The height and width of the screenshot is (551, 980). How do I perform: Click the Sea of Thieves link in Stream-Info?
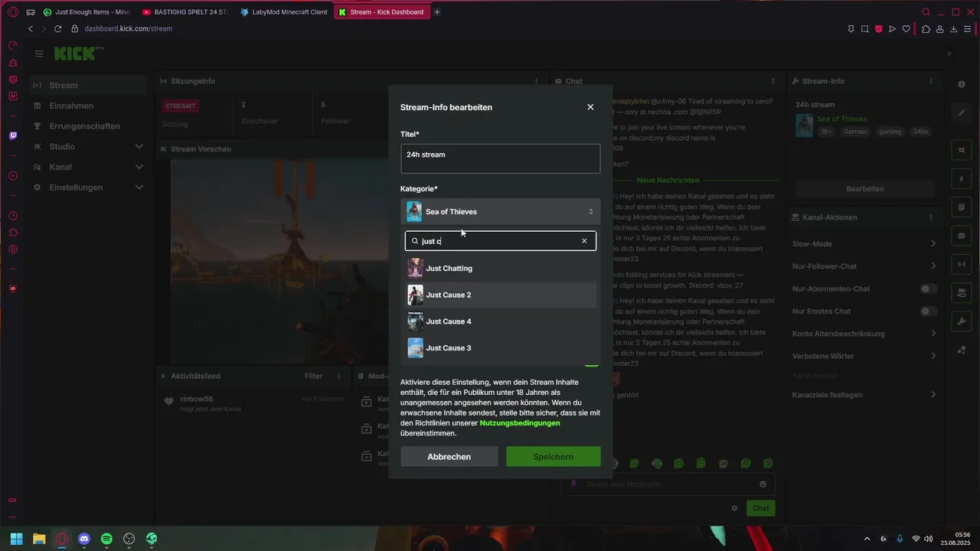click(842, 119)
